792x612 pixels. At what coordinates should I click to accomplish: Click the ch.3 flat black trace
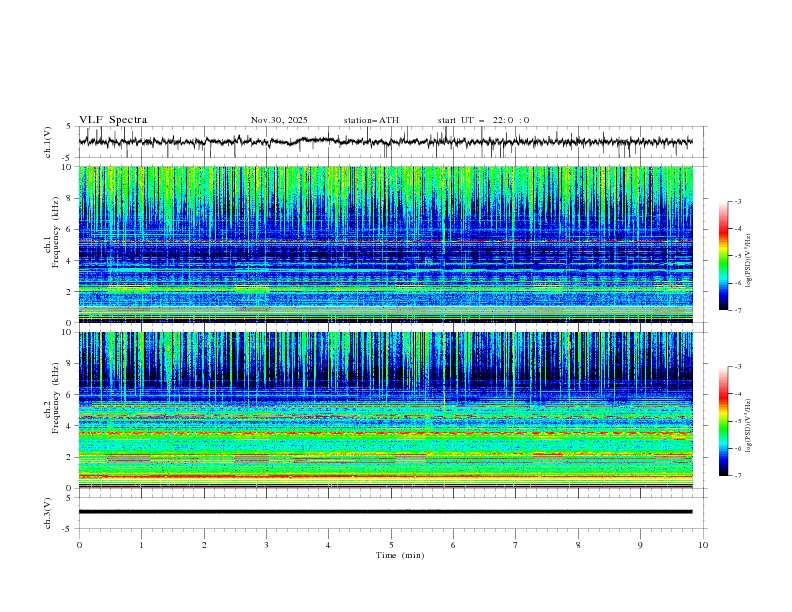pos(385,512)
